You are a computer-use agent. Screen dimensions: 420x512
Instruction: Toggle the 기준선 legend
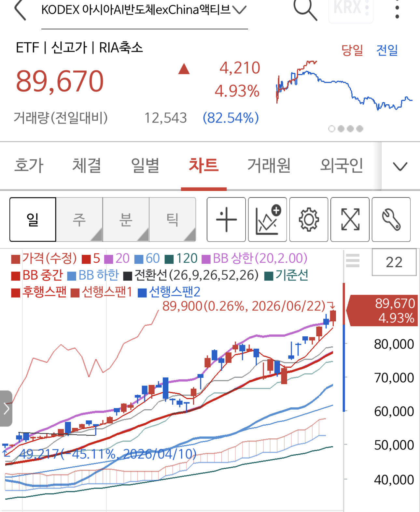pyautogui.click(x=287, y=275)
